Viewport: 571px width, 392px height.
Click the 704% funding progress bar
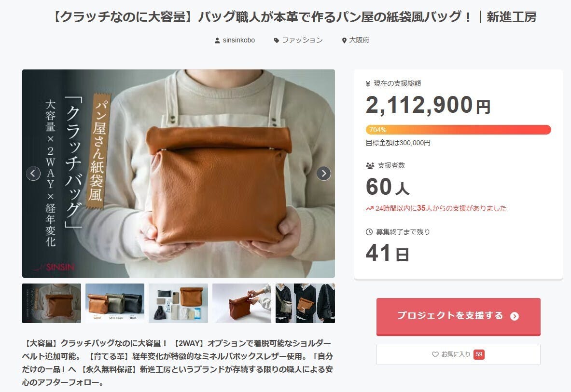pos(458,130)
